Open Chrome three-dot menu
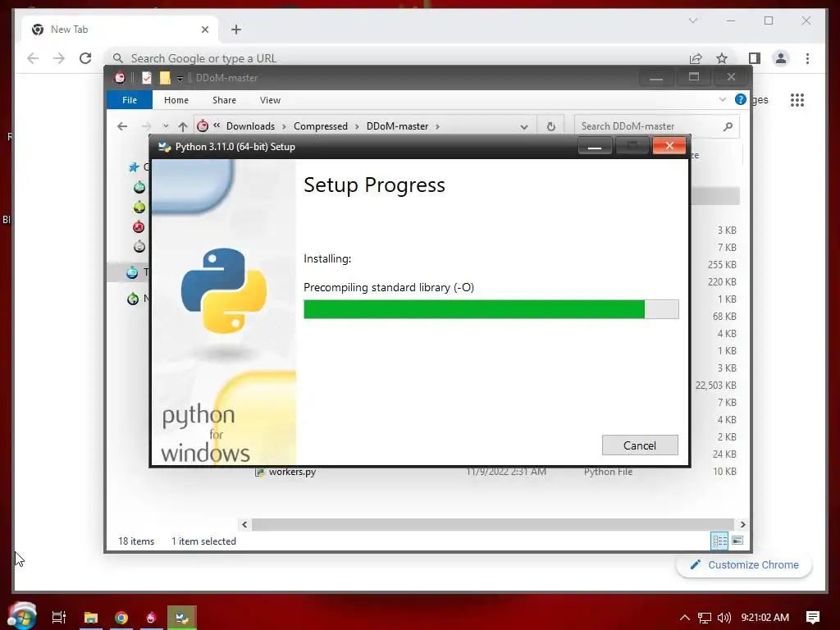This screenshot has height=630, width=840. pyautogui.click(x=807, y=58)
